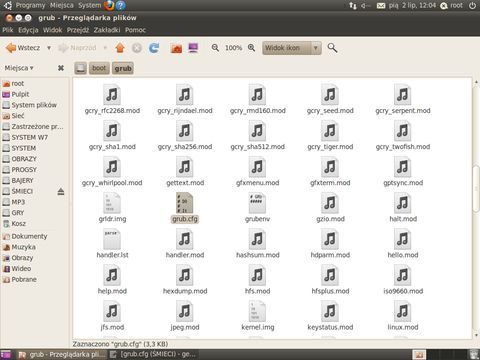Open file search with magnifying glass icon

tap(332, 48)
